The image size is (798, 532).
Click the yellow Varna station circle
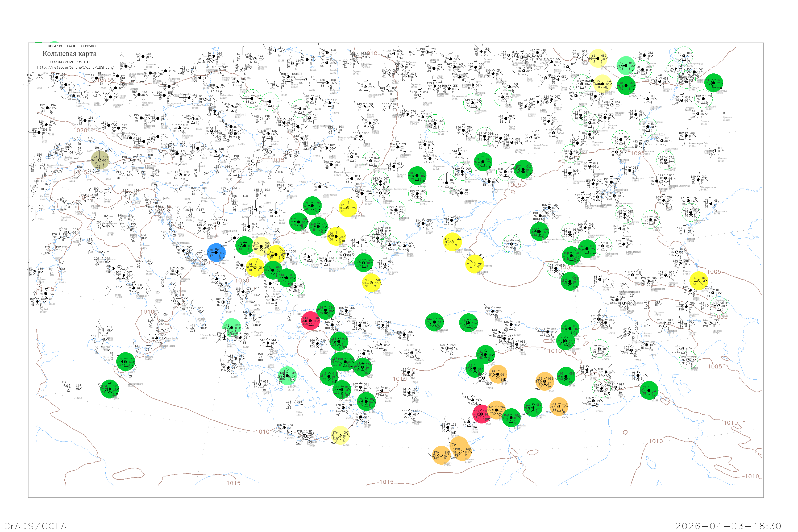coord(371,282)
